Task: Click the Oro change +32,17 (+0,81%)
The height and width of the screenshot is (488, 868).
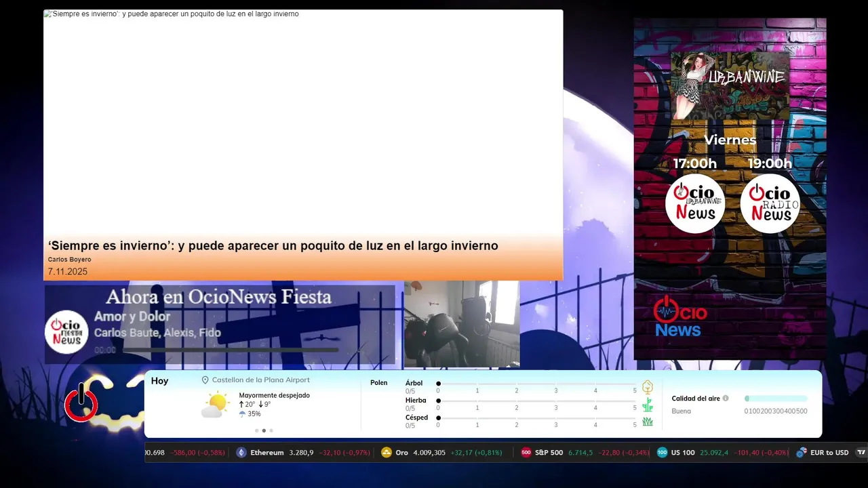Action: tap(476, 453)
